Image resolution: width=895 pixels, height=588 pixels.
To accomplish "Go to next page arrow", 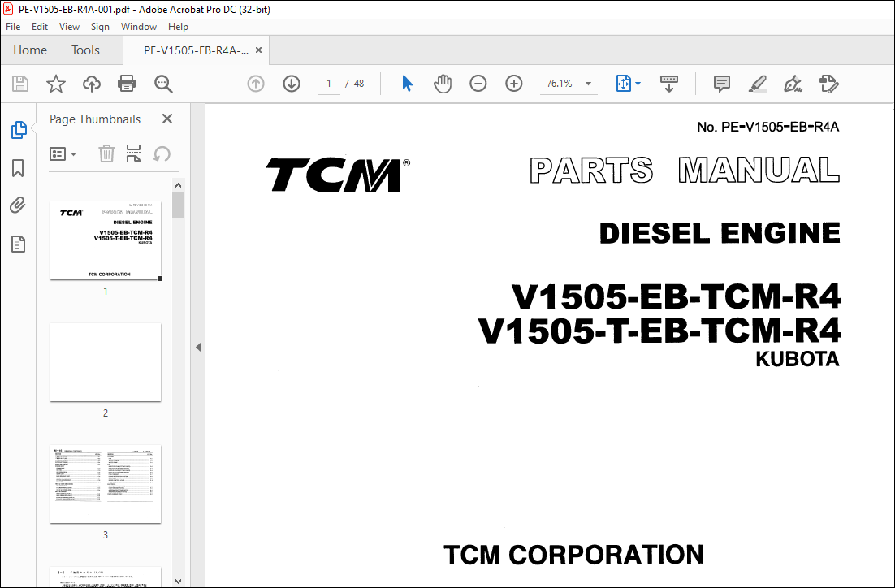I will point(292,84).
